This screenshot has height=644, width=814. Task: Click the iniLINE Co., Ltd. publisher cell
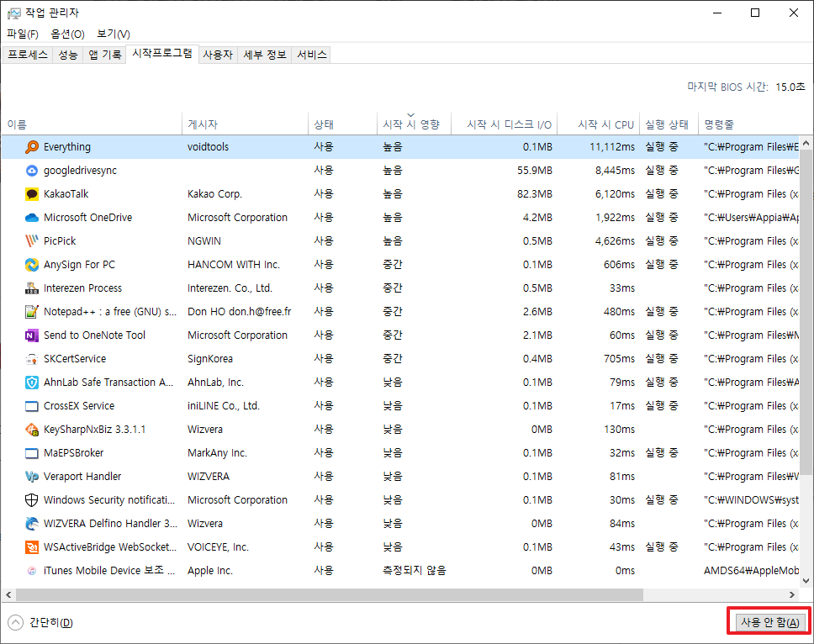pos(224,406)
